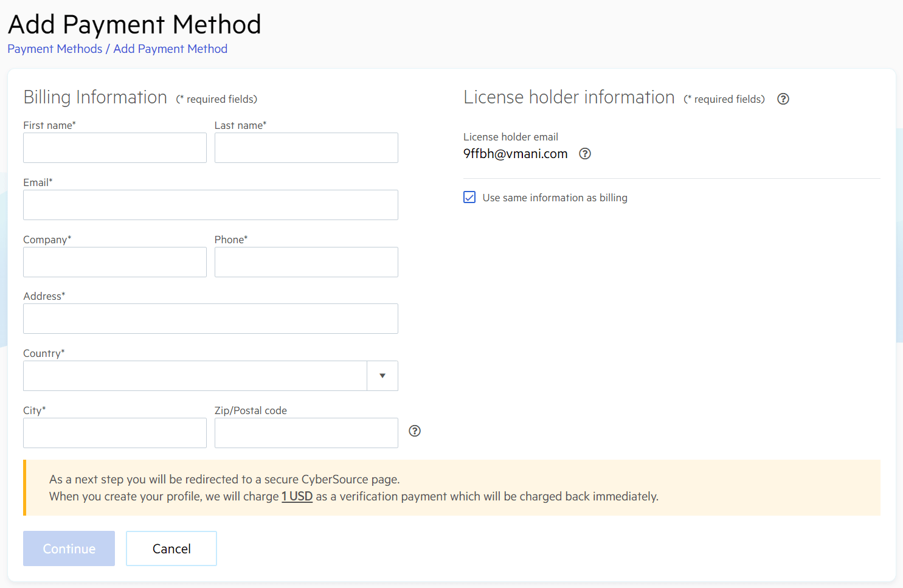Image resolution: width=903 pixels, height=588 pixels.
Task: Focus the City input box
Action: point(114,433)
